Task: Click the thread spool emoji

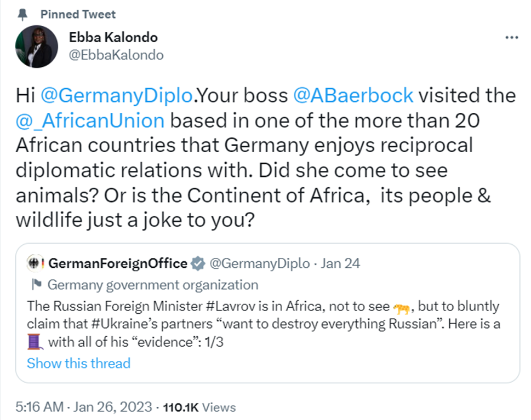Action: (35, 343)
